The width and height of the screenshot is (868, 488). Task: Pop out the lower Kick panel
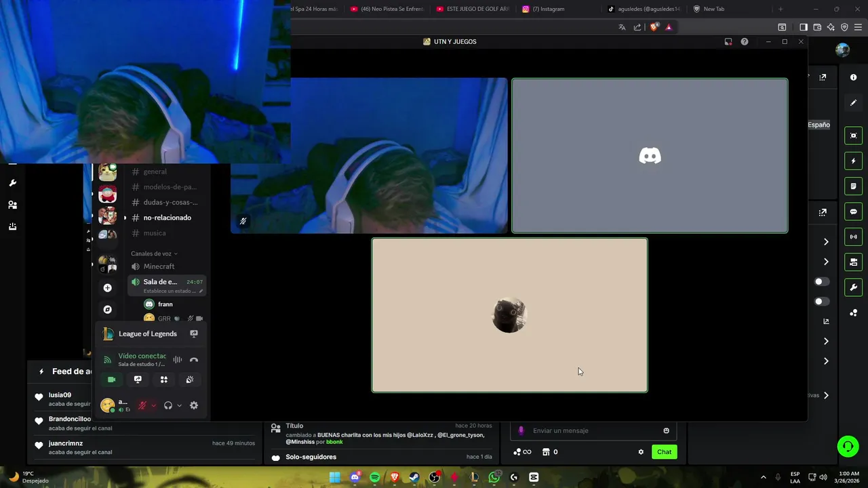(x=823, y=212)
